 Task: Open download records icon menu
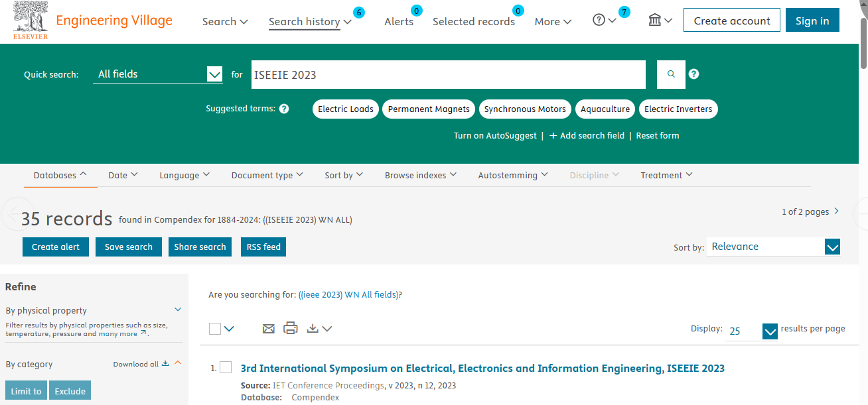point(319,328)
